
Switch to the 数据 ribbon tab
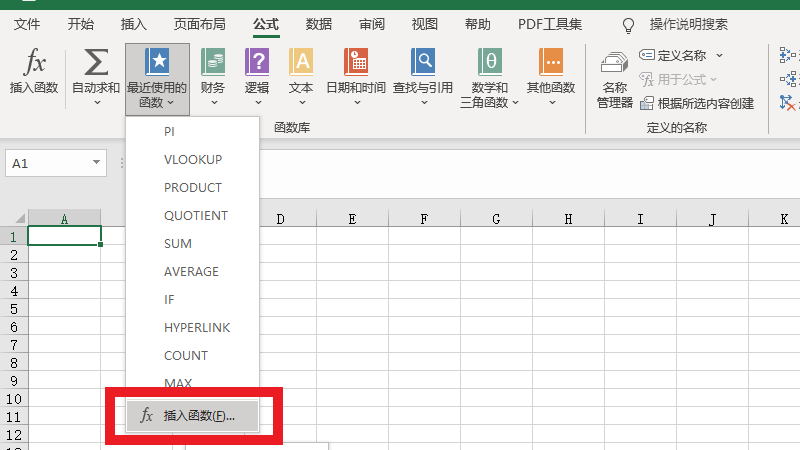click(x=319, y=24)
